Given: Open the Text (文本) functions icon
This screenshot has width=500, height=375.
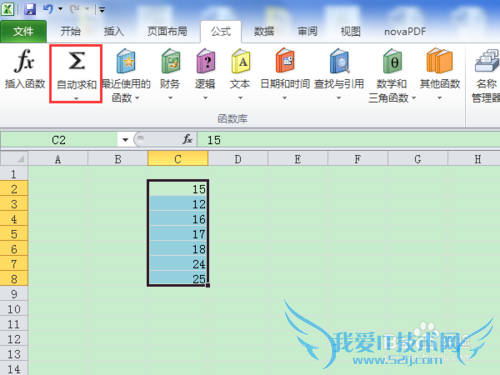Looking at the screenshot, I should [x=240, y=61].
